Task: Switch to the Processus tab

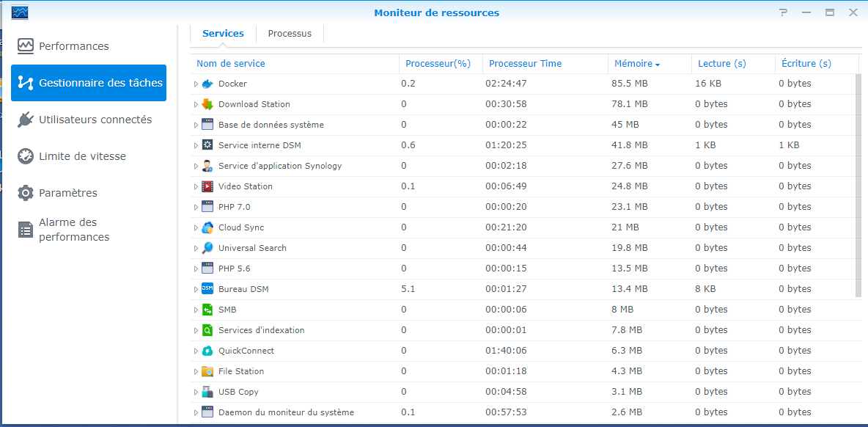Action: (x=290, y=34)
